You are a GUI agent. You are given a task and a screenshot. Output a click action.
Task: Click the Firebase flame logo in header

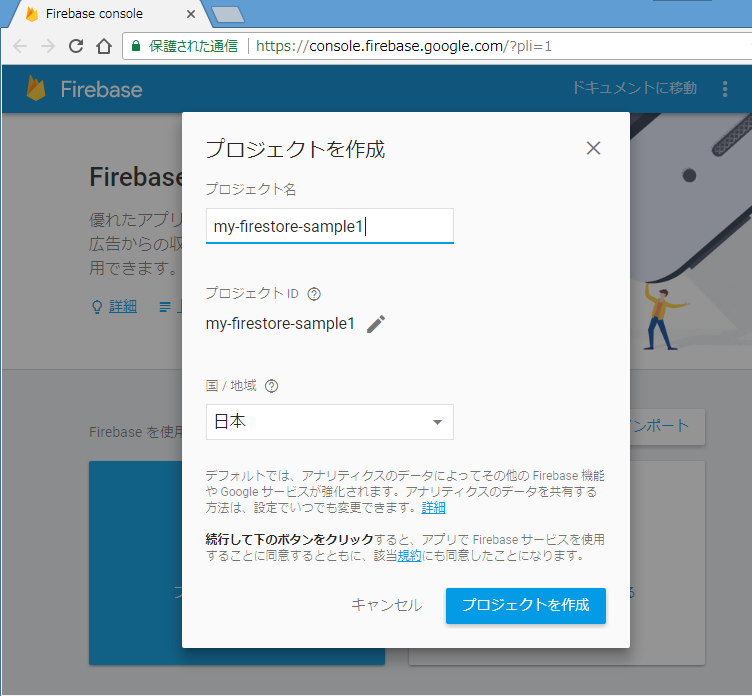coord(35,88)
